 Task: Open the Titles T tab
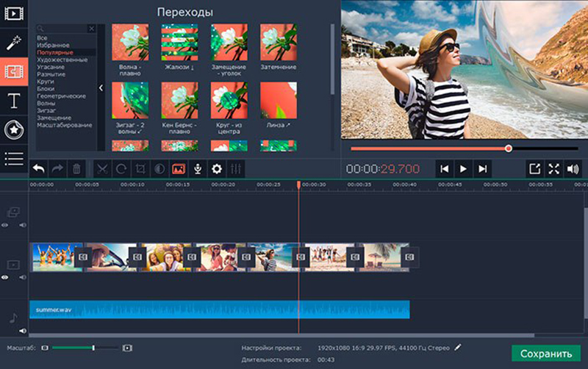pos(14,101)
